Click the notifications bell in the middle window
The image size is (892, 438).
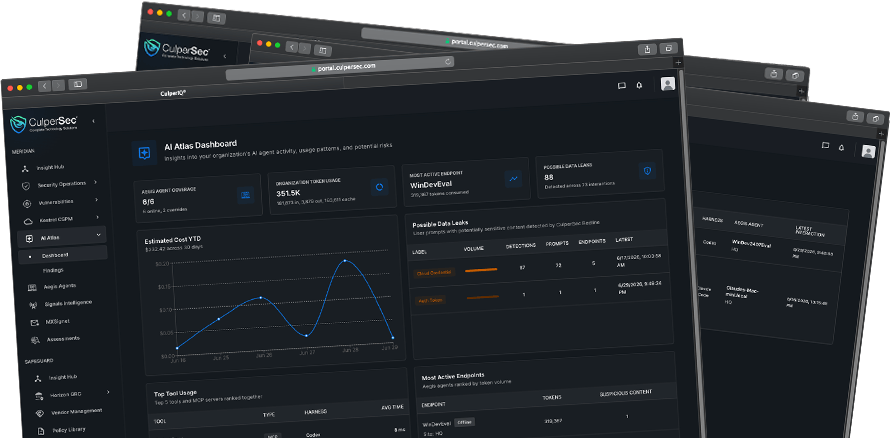point(841,147)
